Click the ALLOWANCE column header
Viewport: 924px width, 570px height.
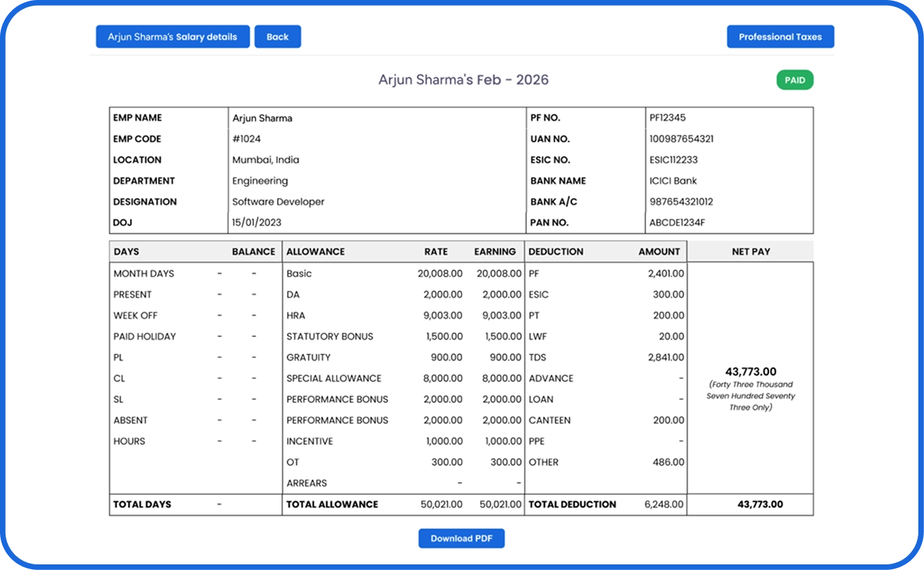point(316,251)
